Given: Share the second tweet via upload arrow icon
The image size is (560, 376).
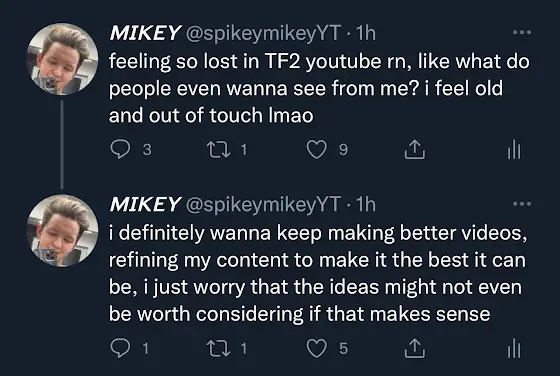Looking at the screenshot, I should click(x=415, y=348).
